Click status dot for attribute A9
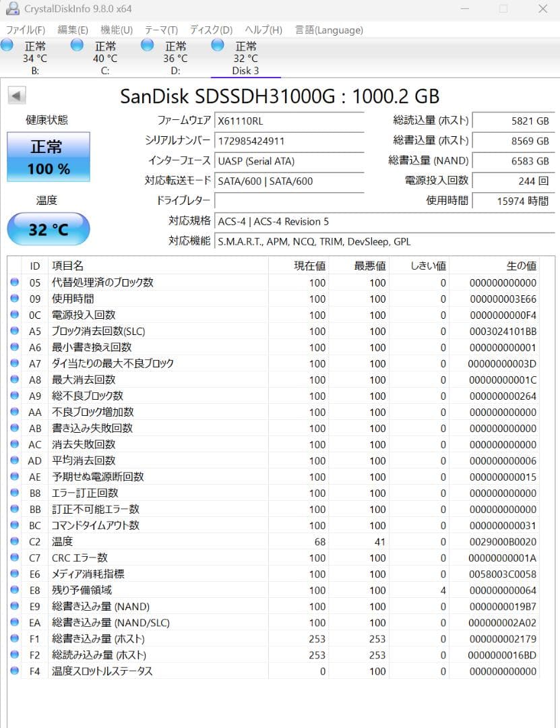Viewport: 560px width, 728px height. pyautogui.click(x=14, y=396)
